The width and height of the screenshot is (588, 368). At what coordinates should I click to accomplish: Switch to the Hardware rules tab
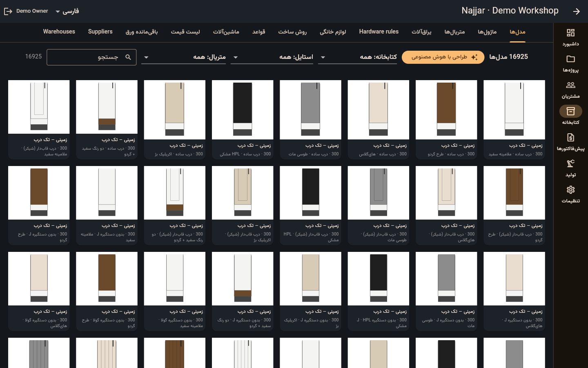(x=379, y=31)
